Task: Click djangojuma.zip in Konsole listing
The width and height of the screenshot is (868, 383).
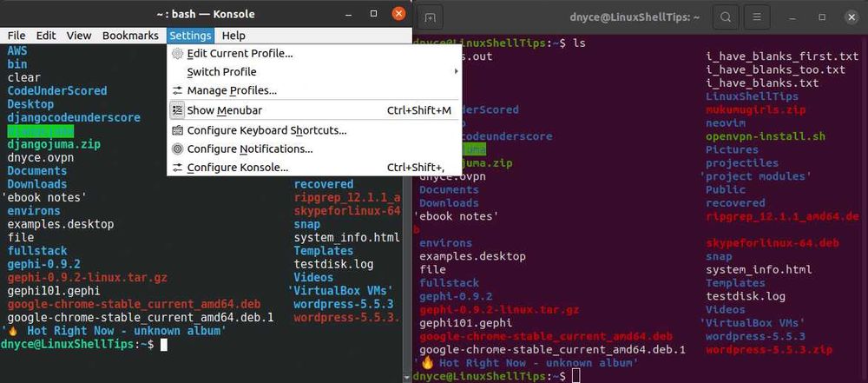Action: 54,144
